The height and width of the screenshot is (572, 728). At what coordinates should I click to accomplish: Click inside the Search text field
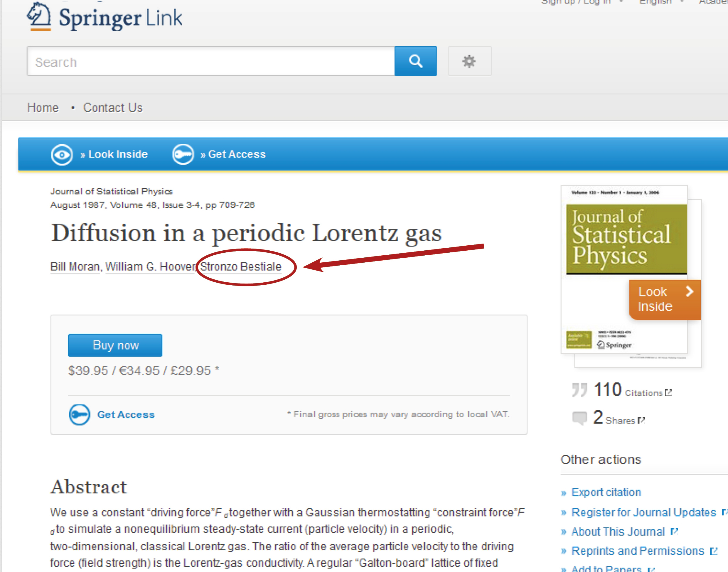click(x=211, y=62)
